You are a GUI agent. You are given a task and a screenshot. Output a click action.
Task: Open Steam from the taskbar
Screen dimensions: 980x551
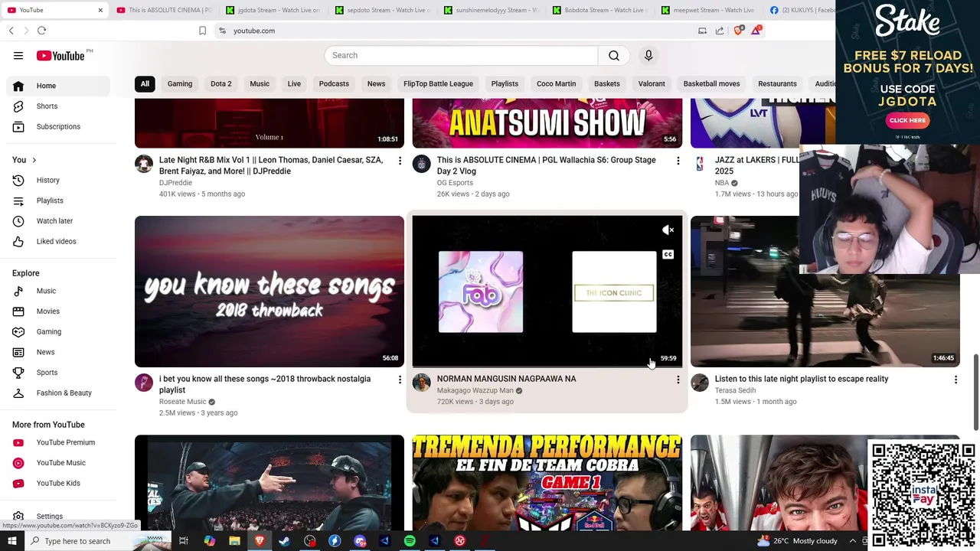pyautogui.click(x=284, y=541)
